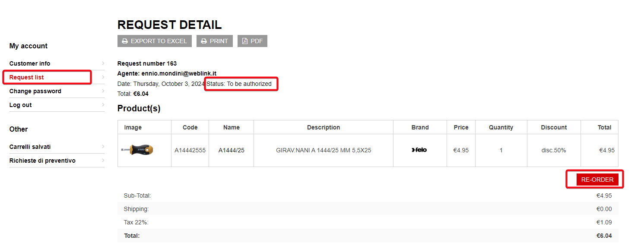
Task: Click the Status: To be authorized text
Action: [239, 84]
